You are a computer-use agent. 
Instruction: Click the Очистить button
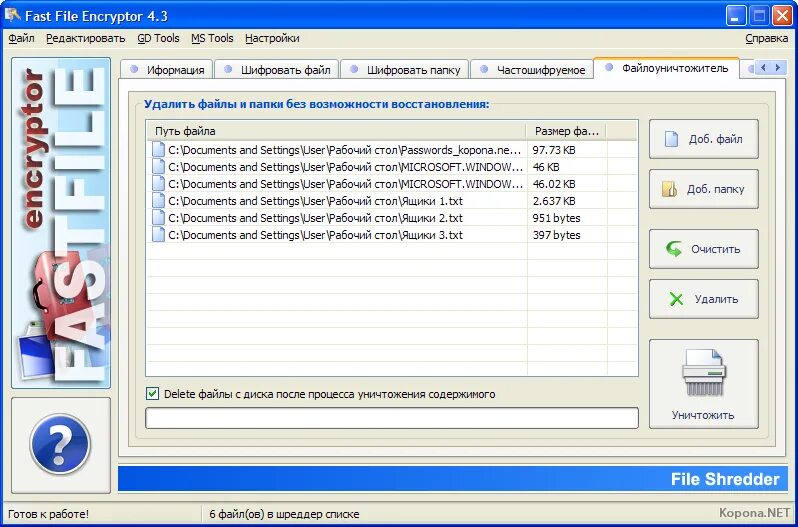pos(703,249)
